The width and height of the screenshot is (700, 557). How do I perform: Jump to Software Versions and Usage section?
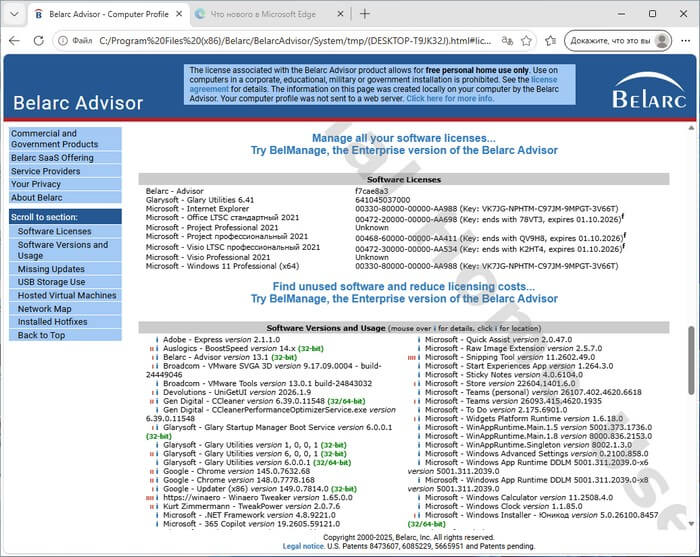(x=65, y=250)
